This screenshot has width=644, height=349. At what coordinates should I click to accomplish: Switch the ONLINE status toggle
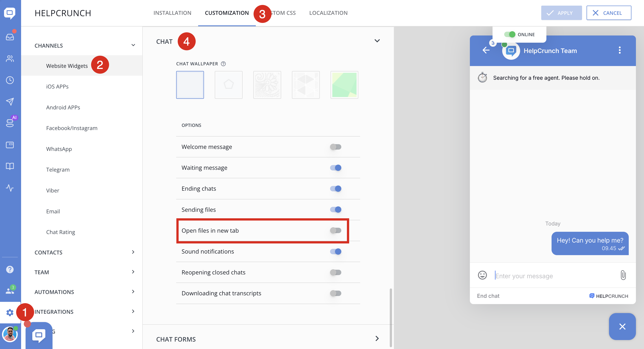[510, 34]
